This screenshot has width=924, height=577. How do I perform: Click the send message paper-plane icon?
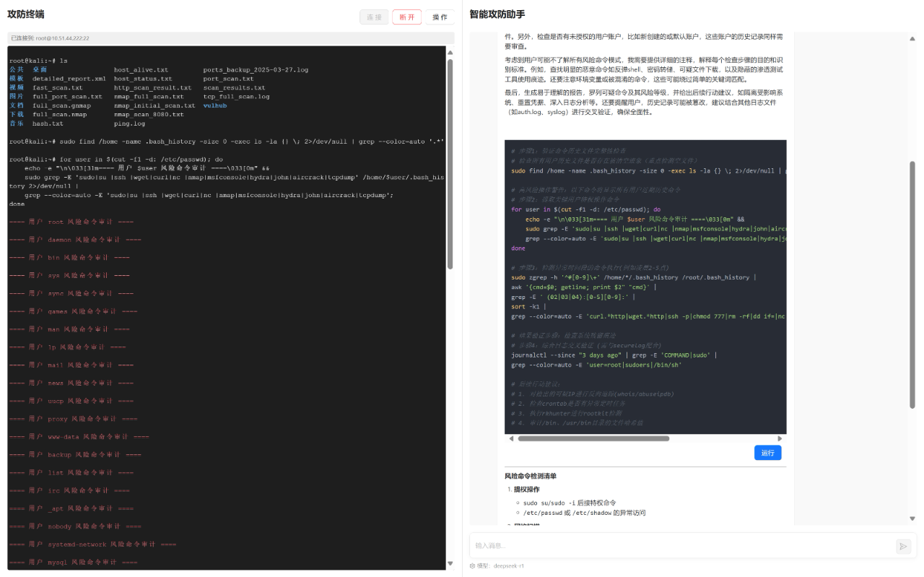pos(903,547)
